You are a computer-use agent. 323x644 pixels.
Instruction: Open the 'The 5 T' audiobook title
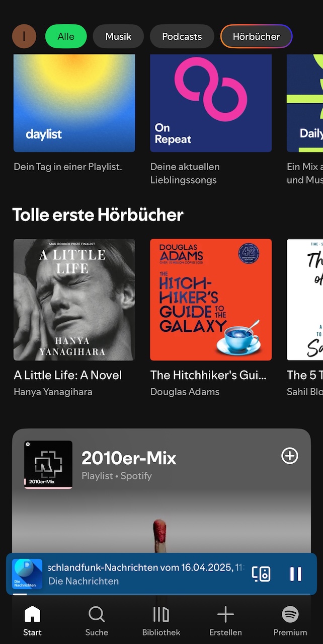click(x=305, y=375)
